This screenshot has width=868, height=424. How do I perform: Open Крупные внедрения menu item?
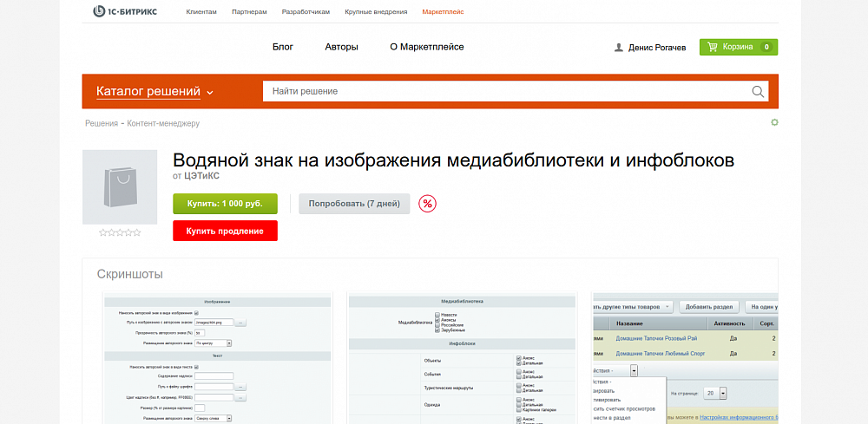click(376, 11)
